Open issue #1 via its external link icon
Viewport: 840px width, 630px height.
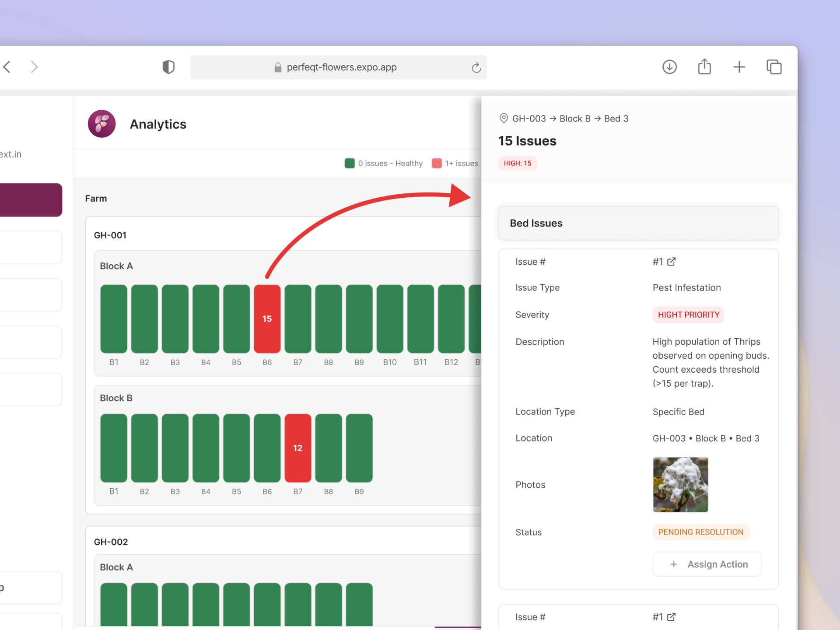pos(672,261)
